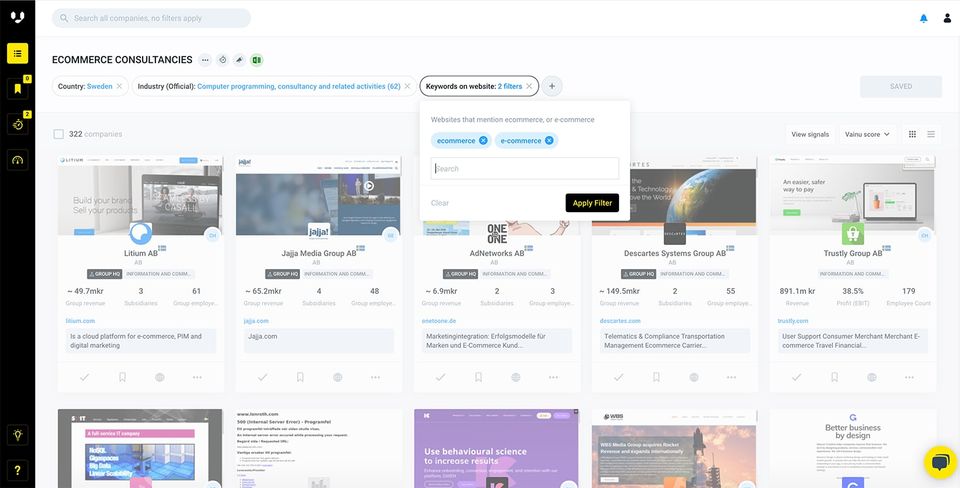Screen dimensions: 960x488
Task: Open the help question mark icon
Action: point(17,470)
